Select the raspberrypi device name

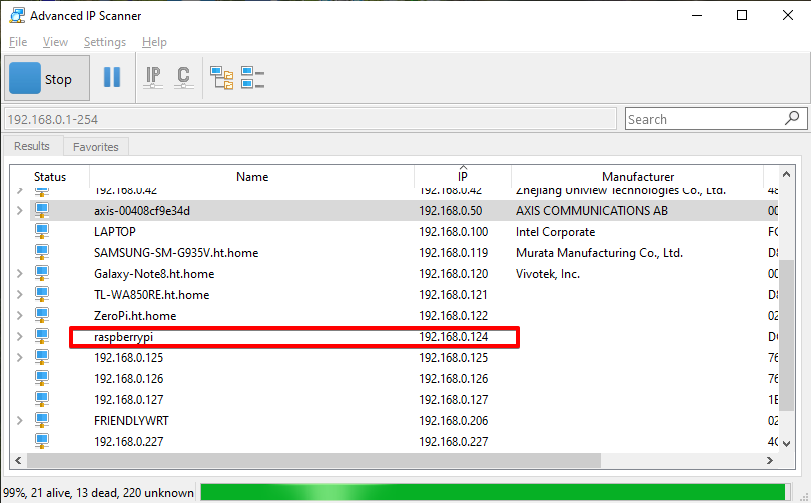click(x=124, y=337)
